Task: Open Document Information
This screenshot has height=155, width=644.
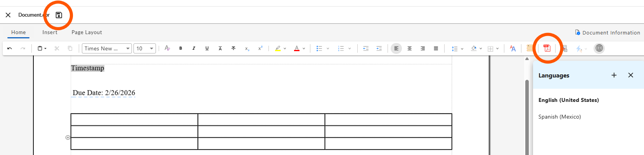Action: click(x=608, y=33)
